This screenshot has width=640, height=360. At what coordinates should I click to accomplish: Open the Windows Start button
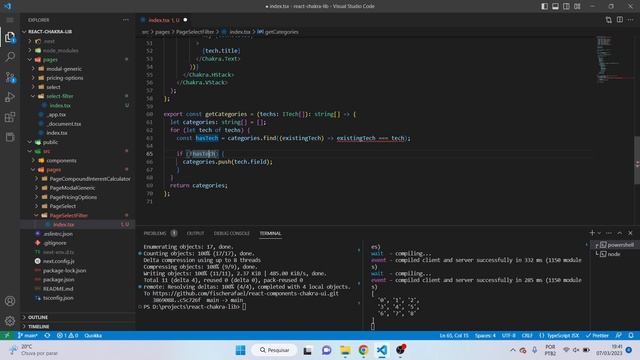pyautogui.click(x=240, y=350)
